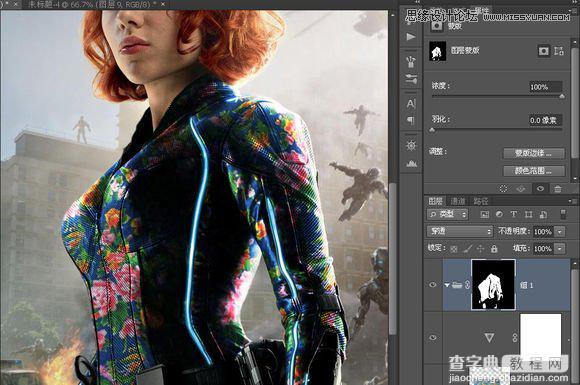Click the 浓度 100% value field
The image size is (580, 385).
(x=546, y=87)
